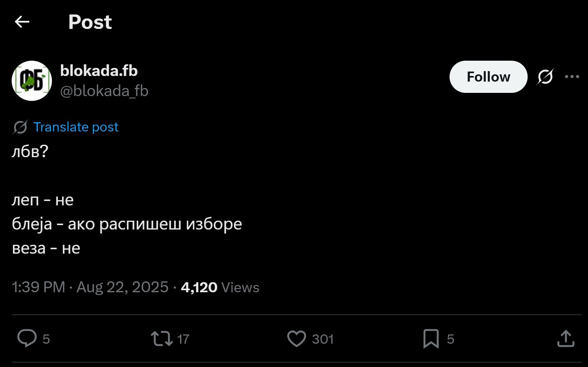
Task: Bookmark this post
Action: click(431, 338)
